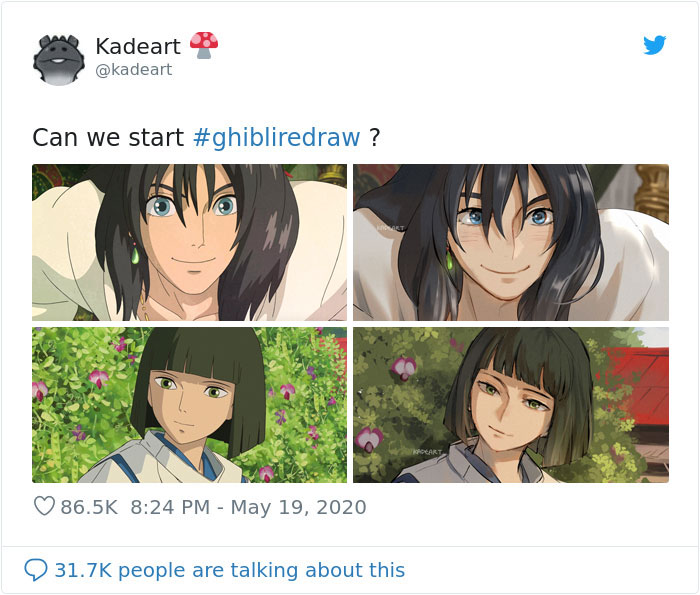
Task: Open original Howl screenshot image
Action: pyautogui.click(x=189, y=242)
